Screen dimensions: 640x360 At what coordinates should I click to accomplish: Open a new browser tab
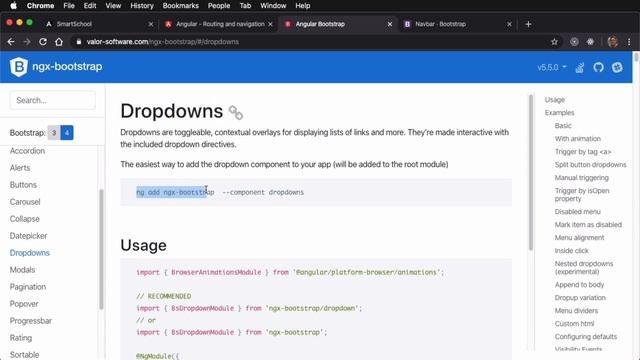528,24
